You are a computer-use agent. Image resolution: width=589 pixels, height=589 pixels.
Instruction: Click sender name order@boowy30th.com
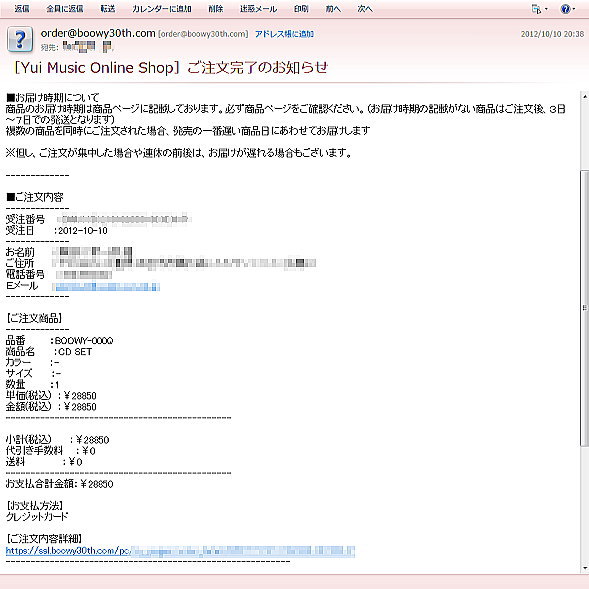click(x=98, y=33)
